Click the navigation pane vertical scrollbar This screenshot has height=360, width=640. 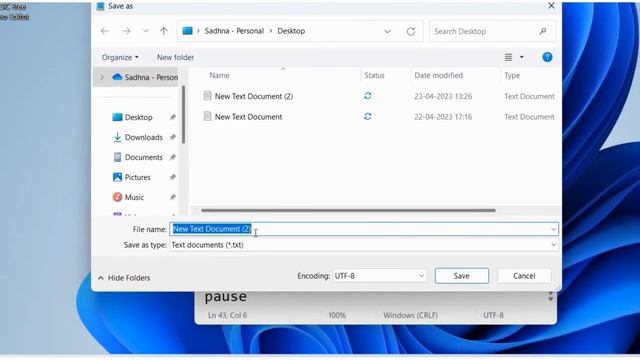click(x=184, y=114)
